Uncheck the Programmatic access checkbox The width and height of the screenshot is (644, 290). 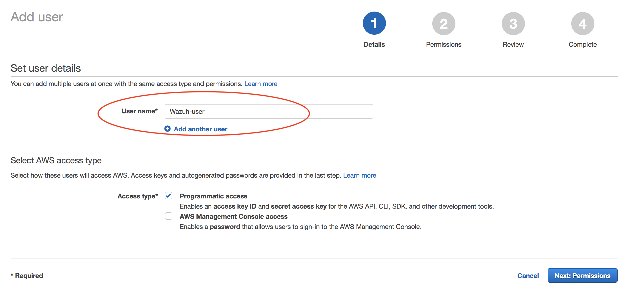tap(168, 196)
